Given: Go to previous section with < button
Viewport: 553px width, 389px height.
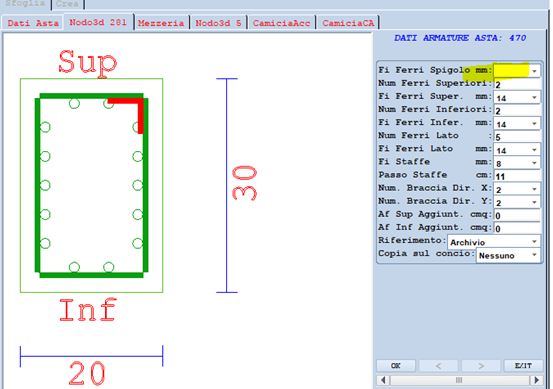Looking at the screenshot, I should coord(438,366).
